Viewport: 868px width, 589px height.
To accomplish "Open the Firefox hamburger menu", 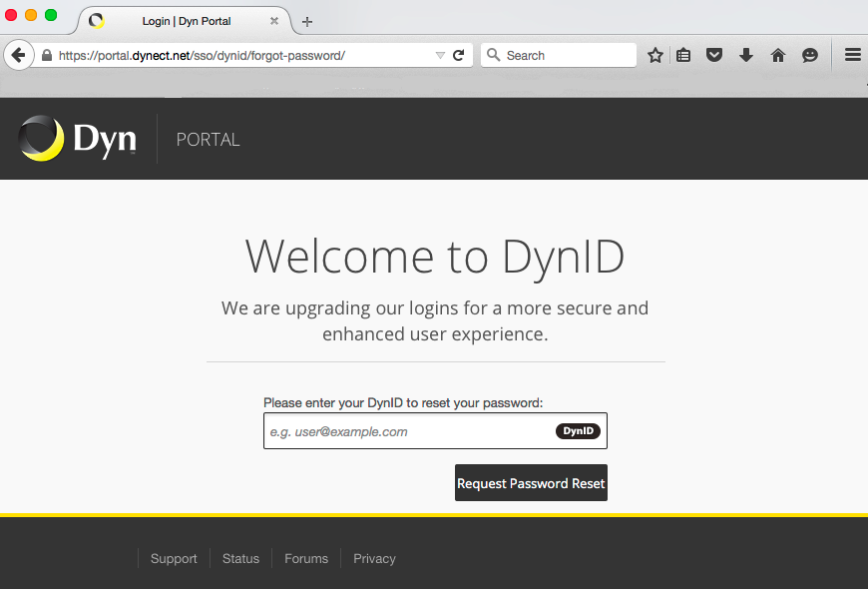I will point(852,54).
